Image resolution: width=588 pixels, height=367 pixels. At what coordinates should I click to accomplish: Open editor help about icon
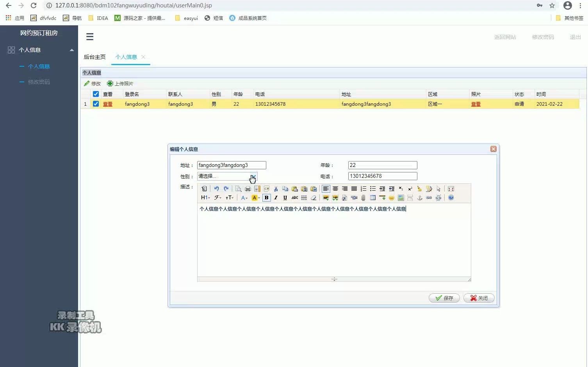[x=451, y=198]
